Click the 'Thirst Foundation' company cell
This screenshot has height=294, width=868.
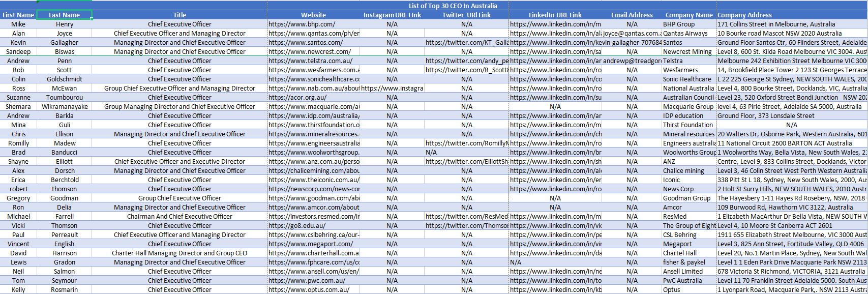point(689,125)
